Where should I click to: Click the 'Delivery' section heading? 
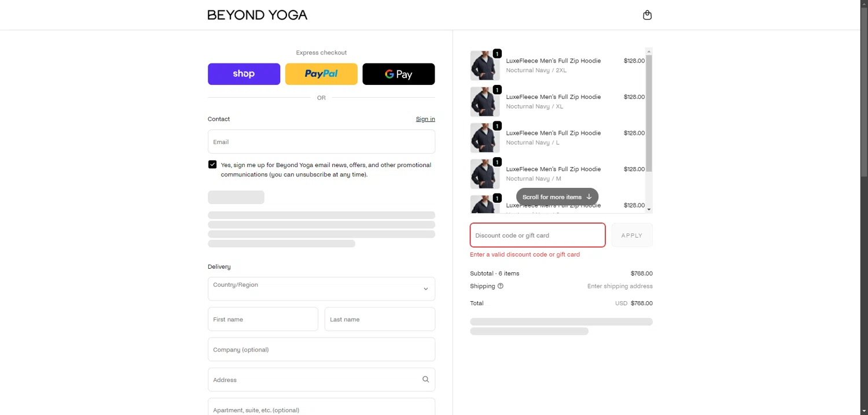[x=219, y=266]
